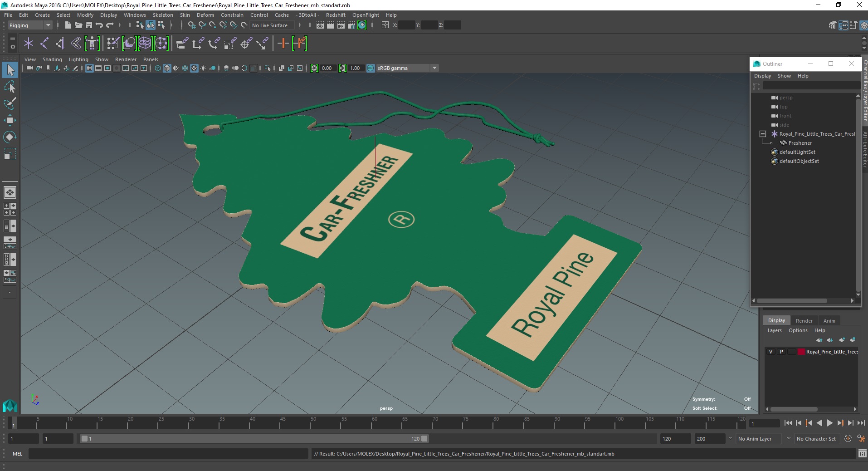
Task: Toggle smooth shade all in panel toolbar
Action: [x=167, y=68]
